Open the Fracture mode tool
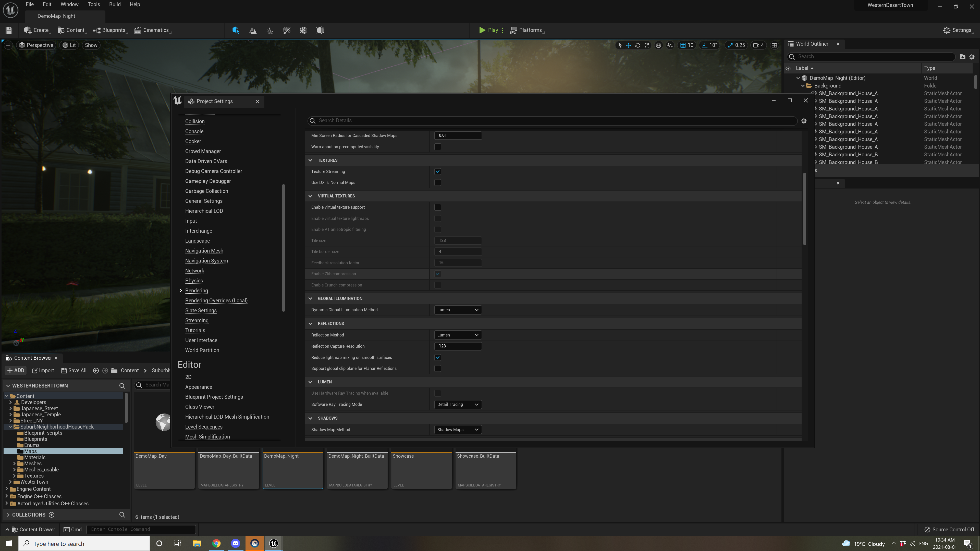Viewport: 980px width, 551px height. [x=303, y=30]
